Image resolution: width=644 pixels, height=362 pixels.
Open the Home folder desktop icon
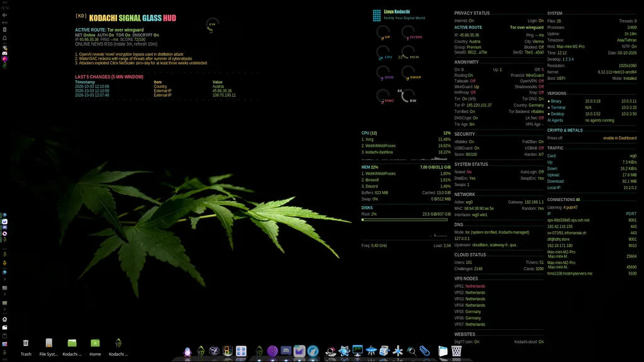95,347
